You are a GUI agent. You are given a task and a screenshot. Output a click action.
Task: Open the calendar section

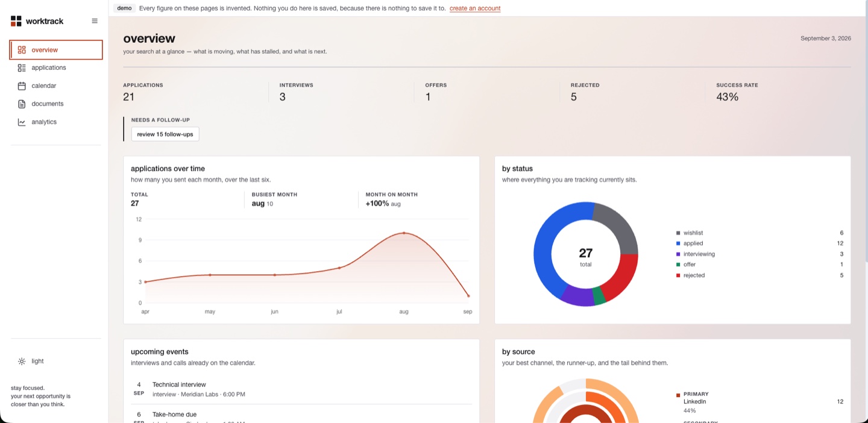pos(56,86)
